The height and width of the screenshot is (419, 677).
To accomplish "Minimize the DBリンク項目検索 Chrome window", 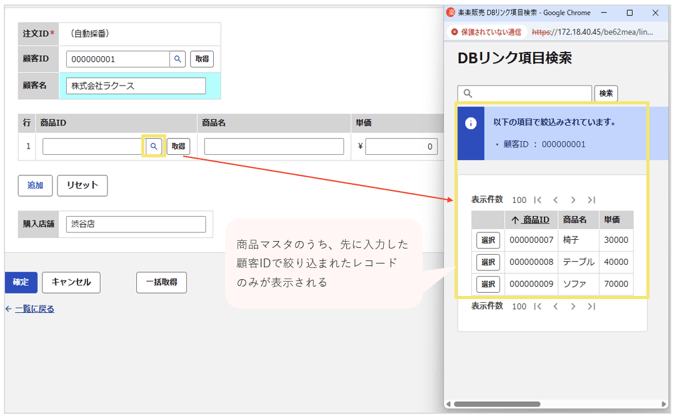I will 604,13.
